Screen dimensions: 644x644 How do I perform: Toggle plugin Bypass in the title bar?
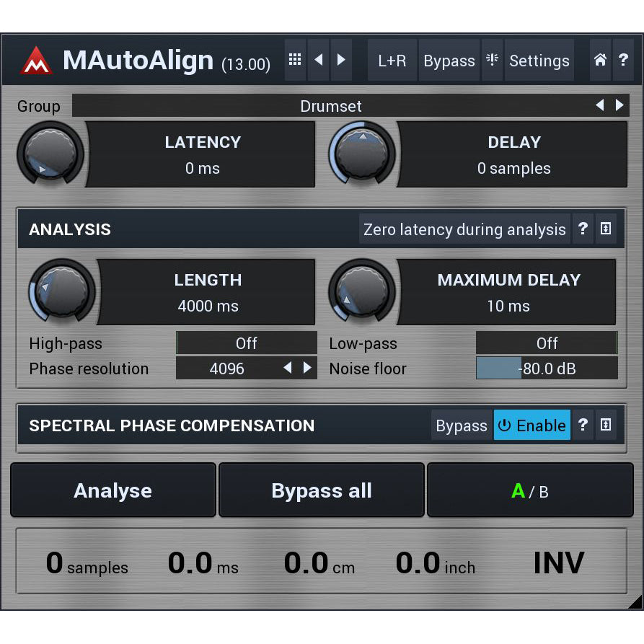(449, 61)
